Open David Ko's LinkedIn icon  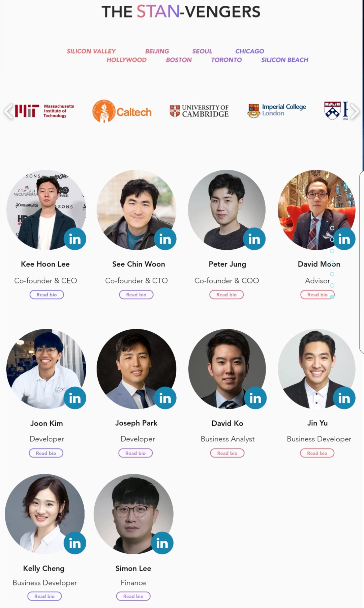[x=255, y=398]
